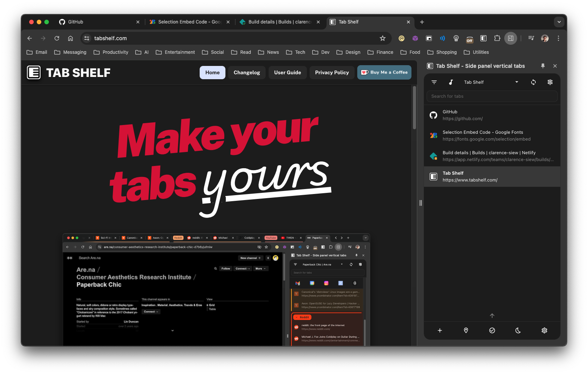This screenshot has width=588, height=374.
Task: Open the Productivity bookmarks folder
Action: click(x=111, y=52)
